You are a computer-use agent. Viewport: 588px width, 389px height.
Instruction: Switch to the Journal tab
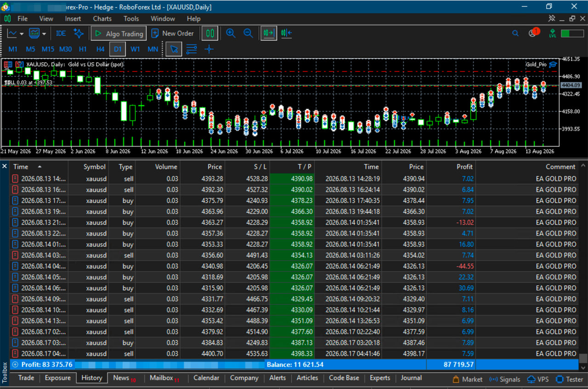pyautogui.click(x=411, y=378)
